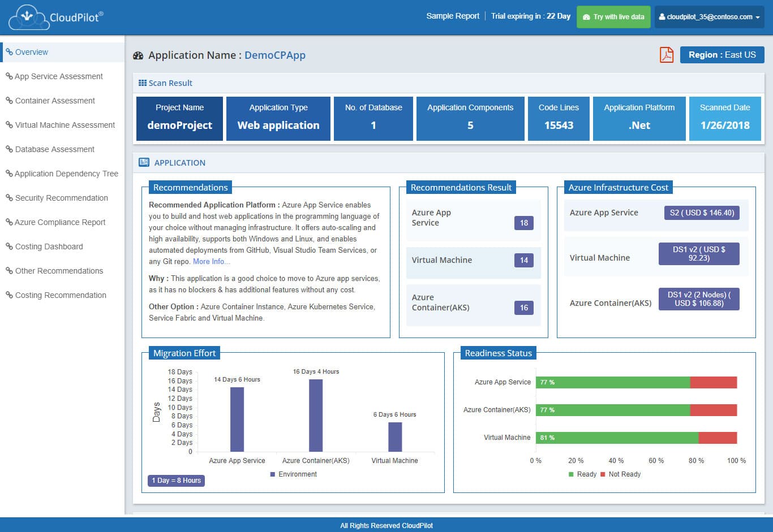
Task: Click the Scanned Date 1/26/2018 tile
Action: pyautogui.click(x=725, y=118)
